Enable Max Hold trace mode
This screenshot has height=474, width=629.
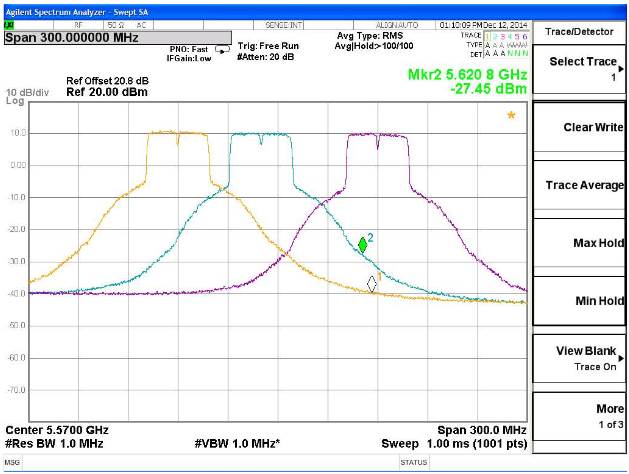(581, 243)
